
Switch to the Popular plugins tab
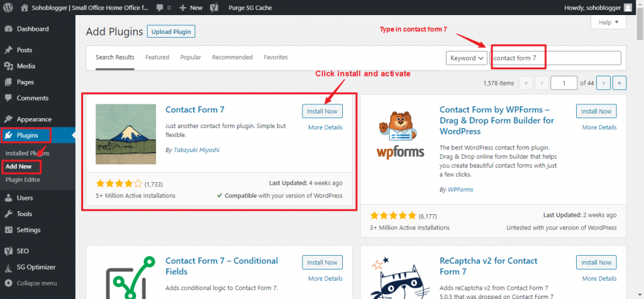(191, 57)
